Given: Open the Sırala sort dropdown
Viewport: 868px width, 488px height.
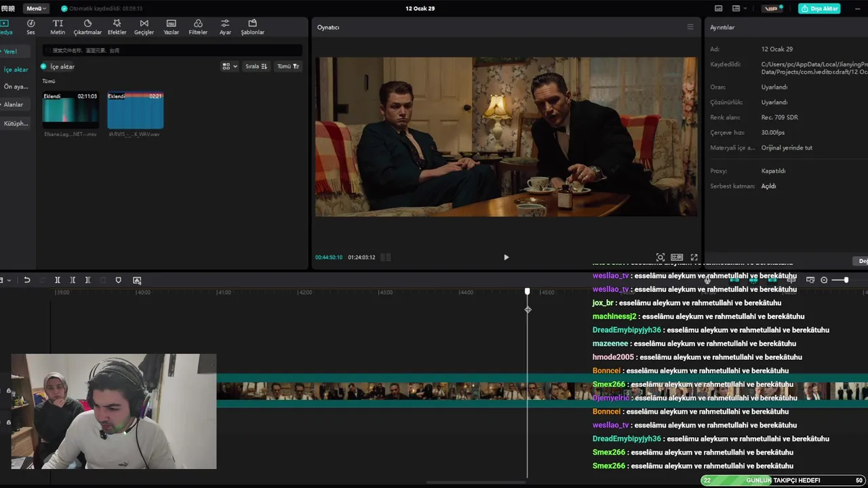Looking at the screenshot, I should [256, 66].
